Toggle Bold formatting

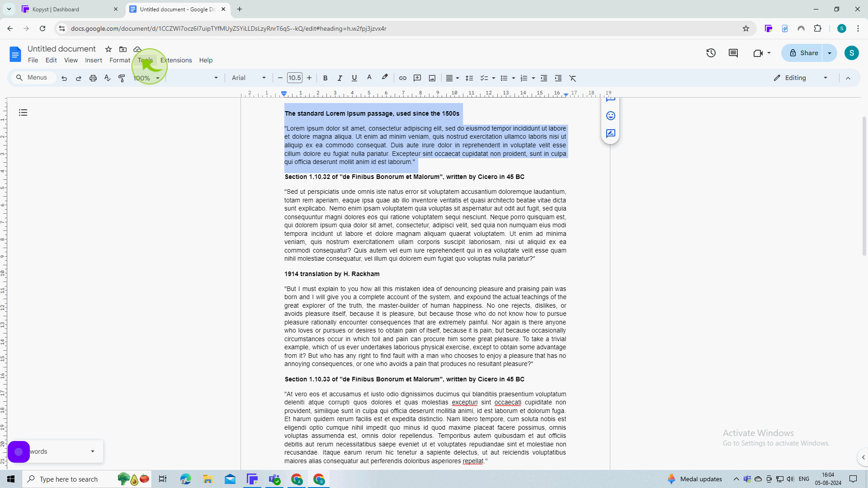325,78
